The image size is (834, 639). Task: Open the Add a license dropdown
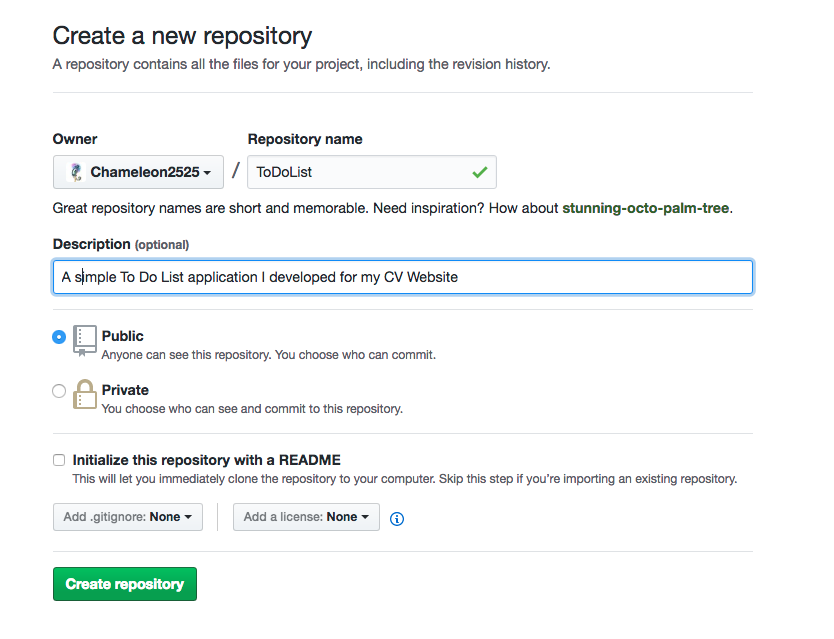point(306,517)
